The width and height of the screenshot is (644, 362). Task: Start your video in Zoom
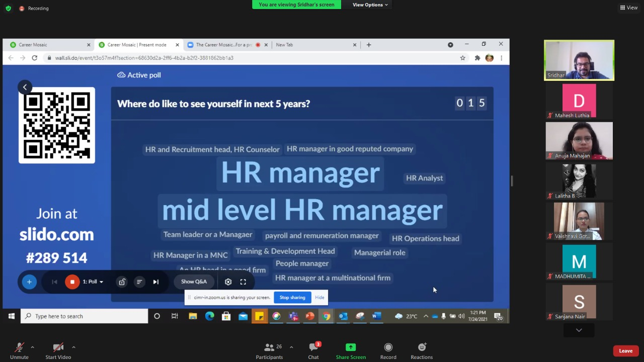pyautogui.click(x=58, y=349)
